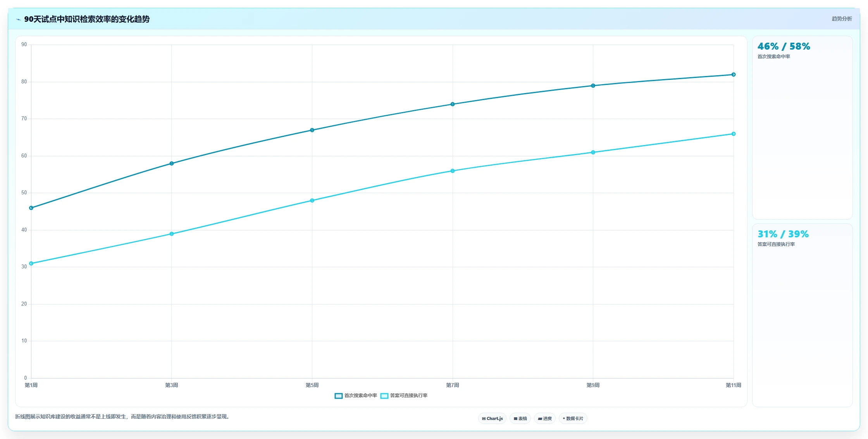The image size is (868, 439).
Task: Click the 第3周 x-axis label
Action: 172,385
